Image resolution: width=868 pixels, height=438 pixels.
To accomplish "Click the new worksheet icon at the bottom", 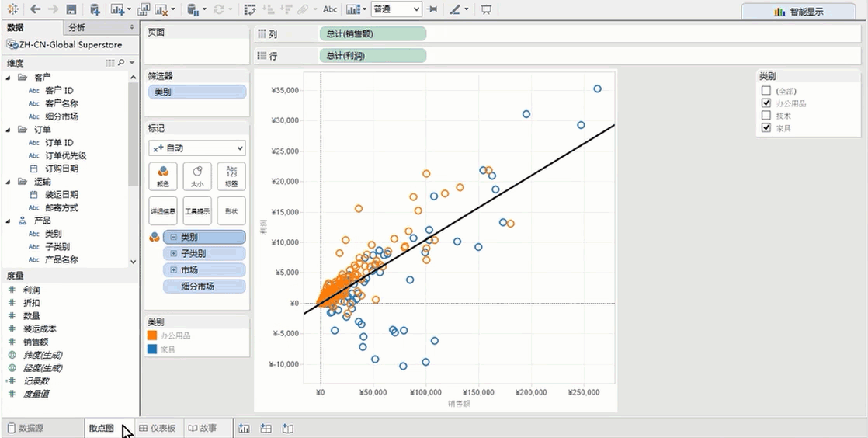I will [244, 428].
